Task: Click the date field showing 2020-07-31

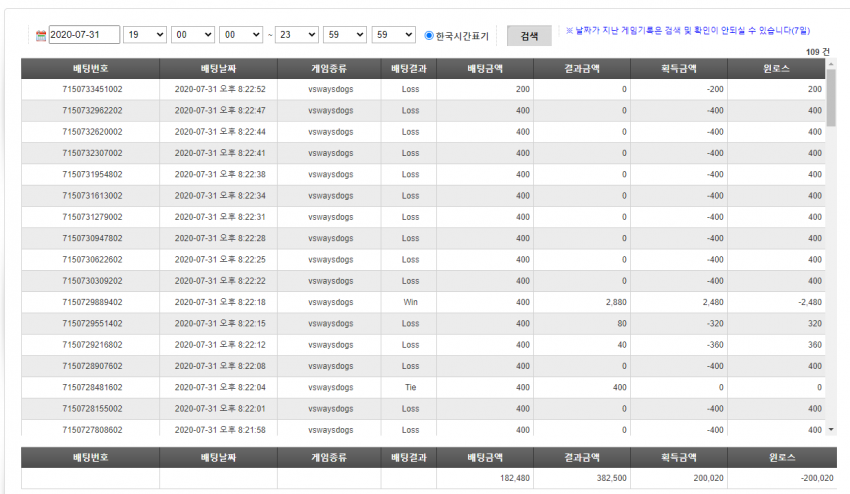Action: point(84,35)
